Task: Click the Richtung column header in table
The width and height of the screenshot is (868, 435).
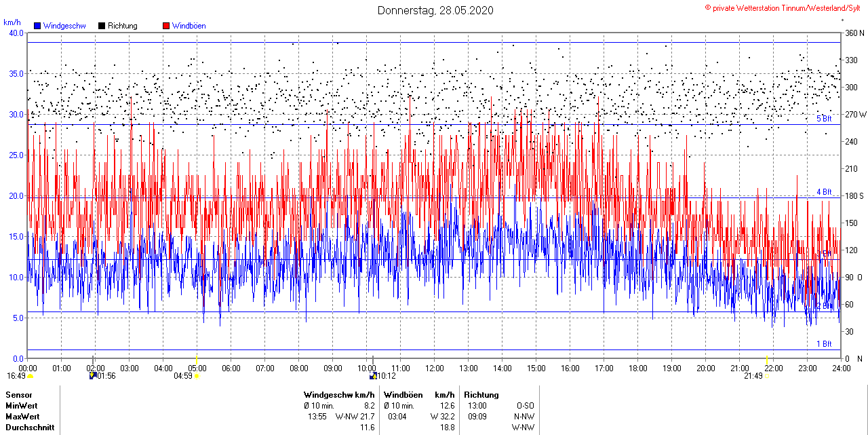Action: point(481,394)
